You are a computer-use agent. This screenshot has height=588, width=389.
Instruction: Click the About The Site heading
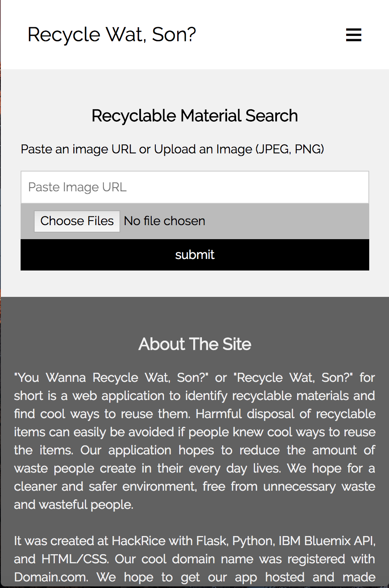pos(195,344)
